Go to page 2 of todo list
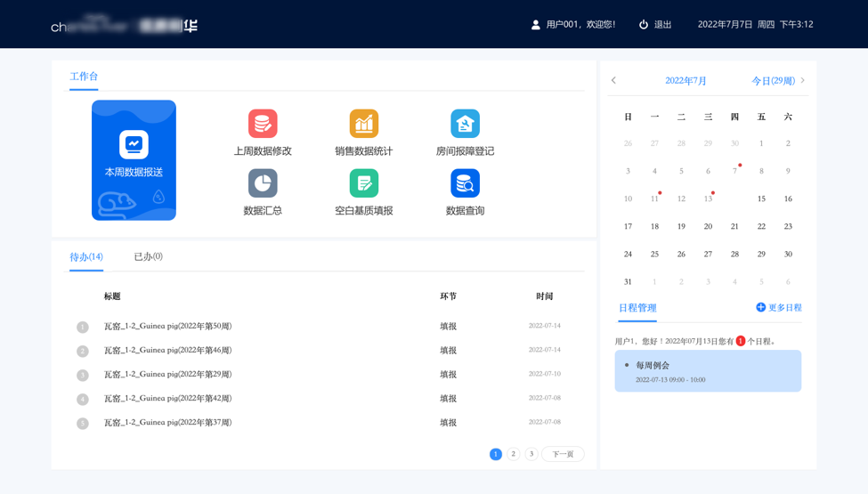Viewport: 868px width, 494px height. point(514,454)
